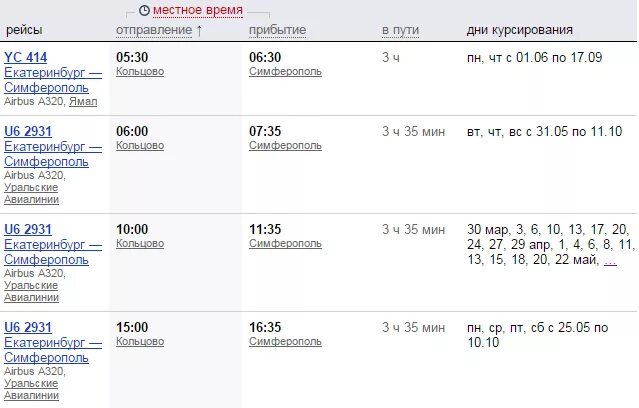Open the U6 2931 flight departing 06:00
The height and width of the screenshot is (408, 639).
coord(28,132)
